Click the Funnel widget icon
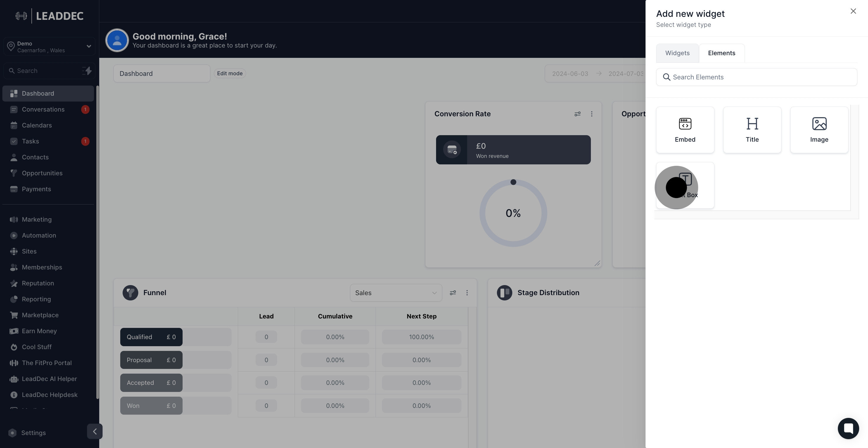 point(130,293)
